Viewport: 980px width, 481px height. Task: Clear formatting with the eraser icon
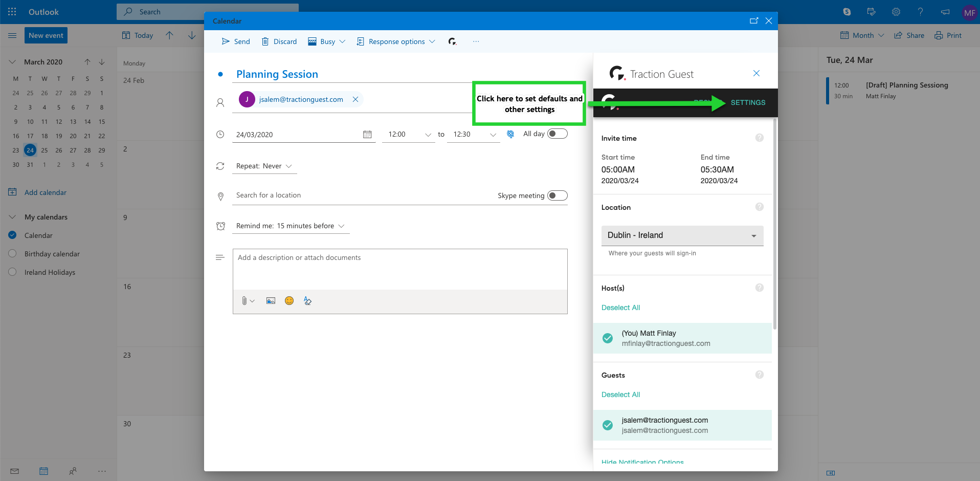[307, 300]
